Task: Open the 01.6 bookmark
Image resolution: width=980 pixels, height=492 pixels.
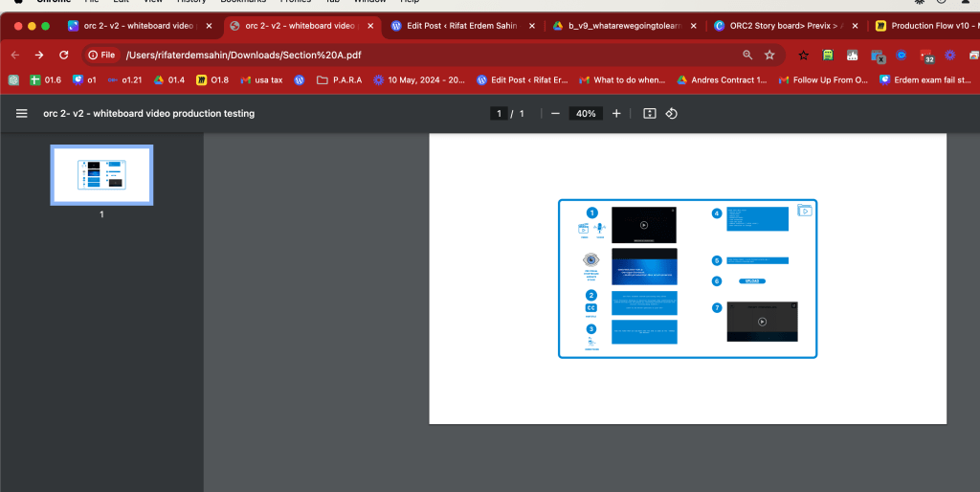Action: (x=46, y=80)
